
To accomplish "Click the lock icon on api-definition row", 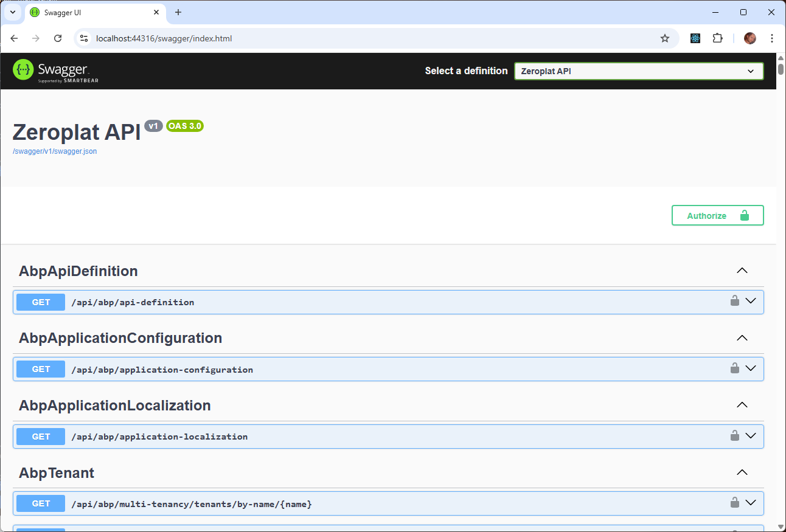I will (x=734, y=300).
